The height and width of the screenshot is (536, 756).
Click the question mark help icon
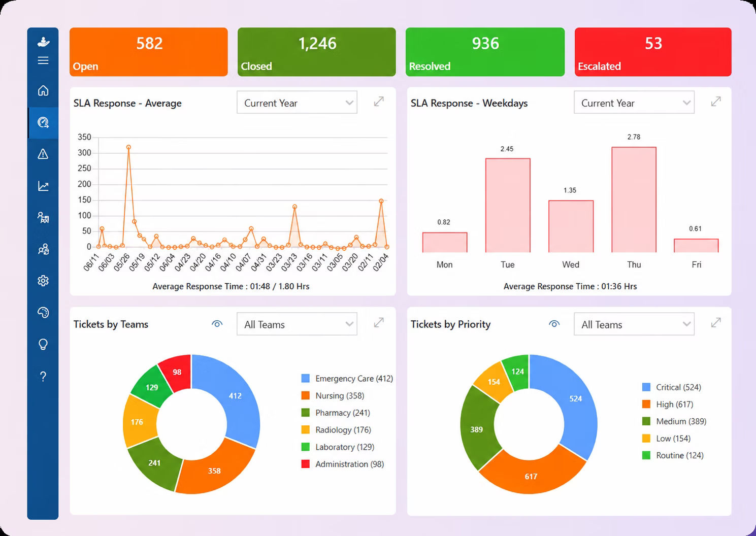click(43, 376)
